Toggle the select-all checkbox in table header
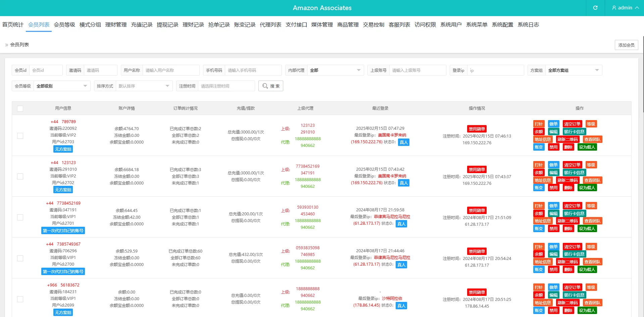The width and height of the screenshot is (644, 317). 20,109
